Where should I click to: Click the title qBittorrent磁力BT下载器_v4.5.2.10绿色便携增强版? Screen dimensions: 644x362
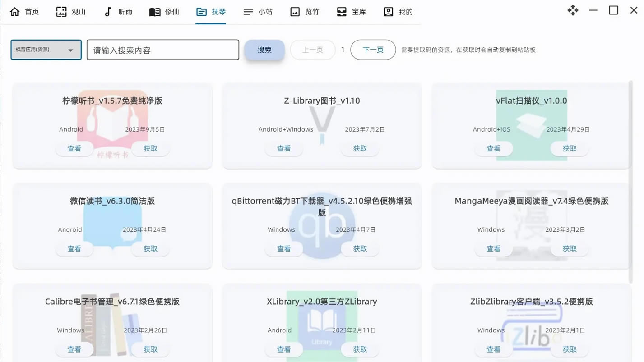click(322, 206)
